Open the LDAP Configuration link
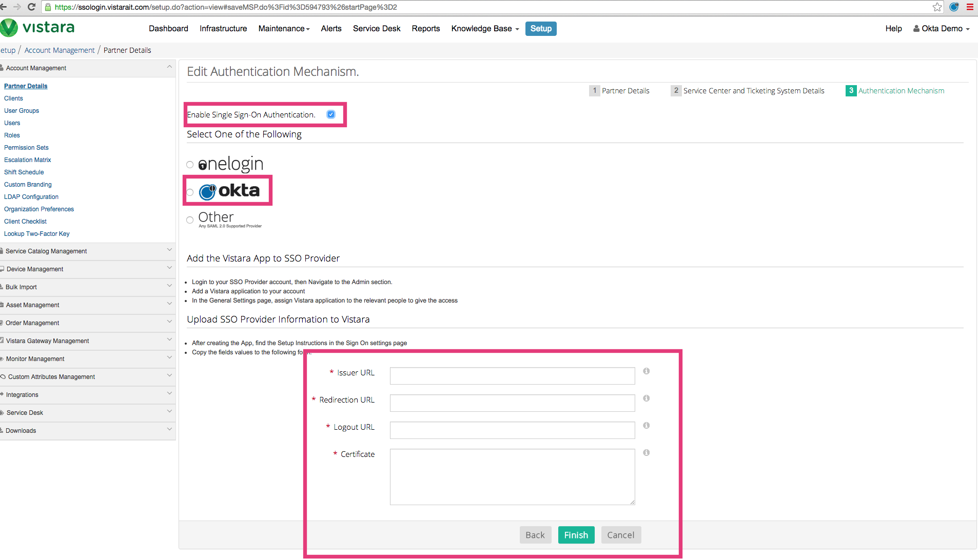Image resolution: width=978 pixels, height=560 pixels. pyautogui.click(x=31, y=197)
